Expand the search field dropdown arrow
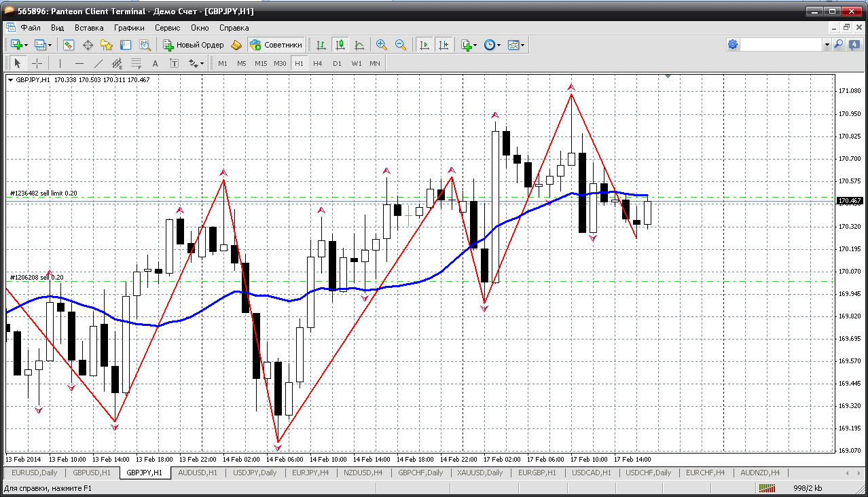The image size is (868, 497). click(827, 44)
